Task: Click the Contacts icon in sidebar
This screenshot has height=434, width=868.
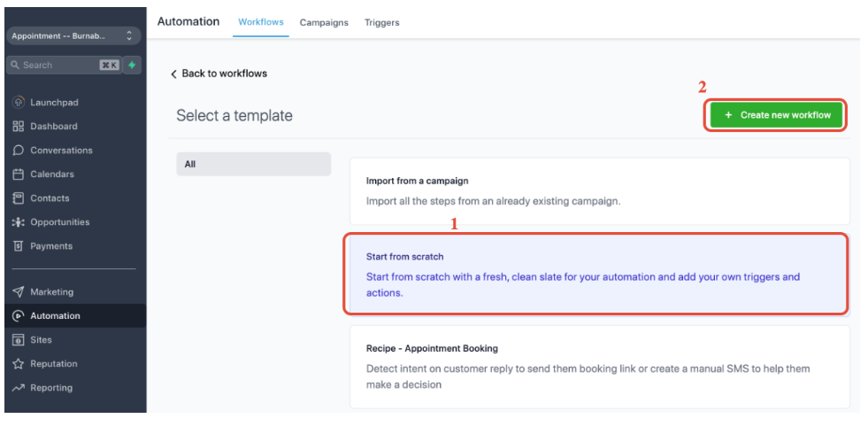Action: click(19, 198)
